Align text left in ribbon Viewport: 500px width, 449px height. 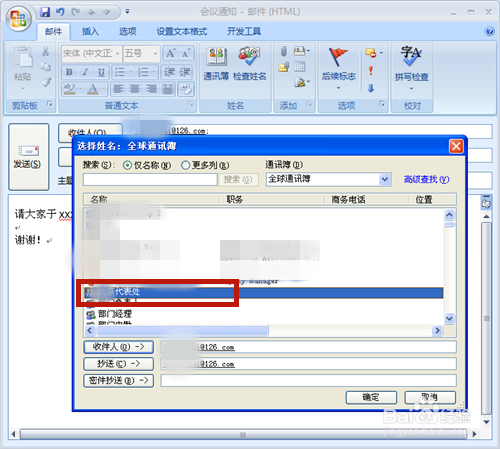[118, 89]
